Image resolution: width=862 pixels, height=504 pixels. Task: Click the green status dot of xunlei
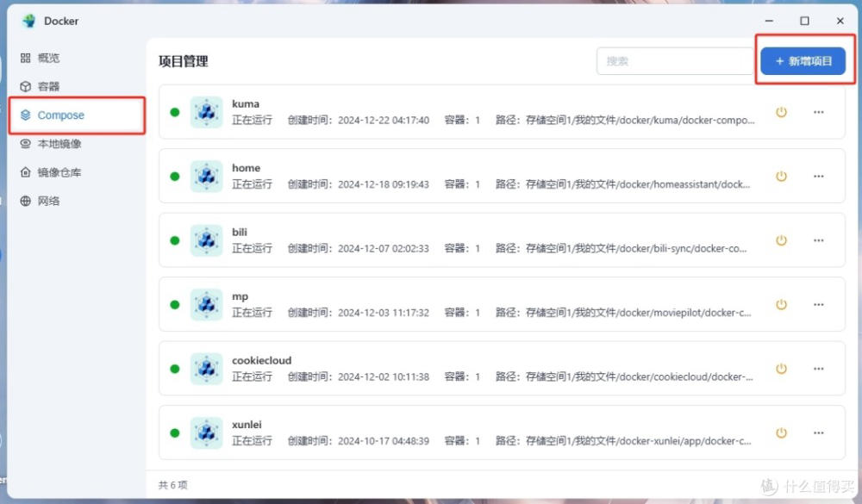tap(175, 433)
